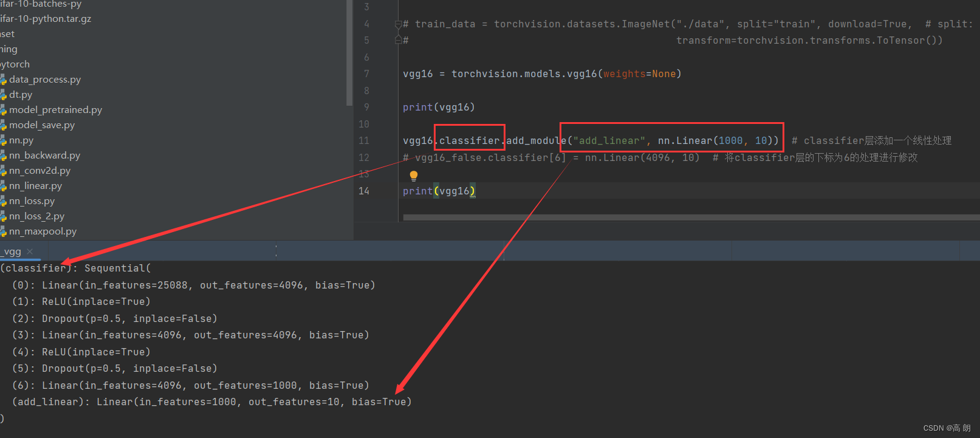
Task: Select cifar-10-batches-py folder in the tree
Action: [41, 4]
